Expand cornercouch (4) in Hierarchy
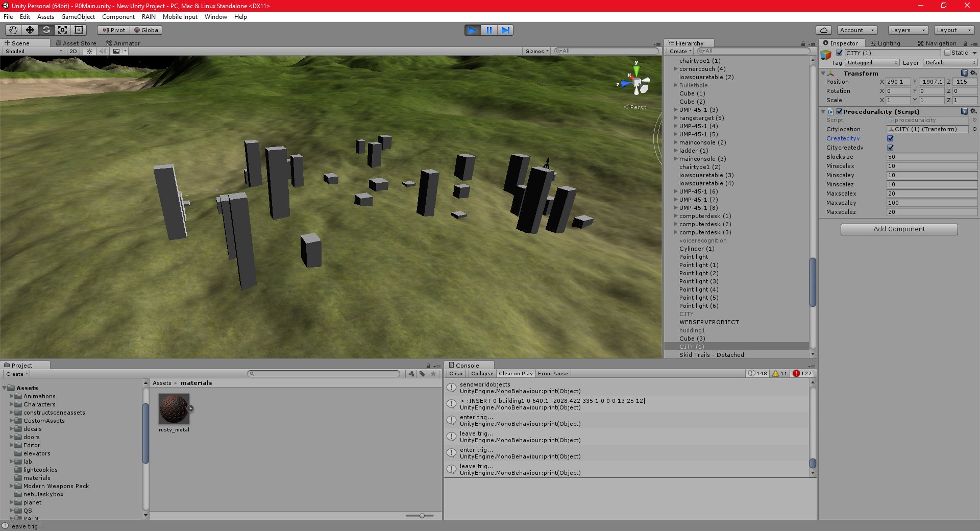The height and width of the screenshot is (531, 980). click(x=675, y=68)
